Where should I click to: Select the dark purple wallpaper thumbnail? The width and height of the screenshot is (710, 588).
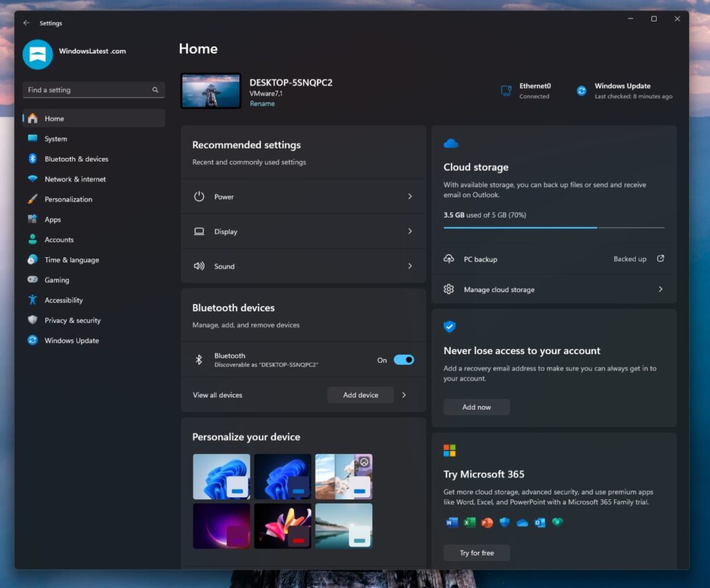point(221,525)
